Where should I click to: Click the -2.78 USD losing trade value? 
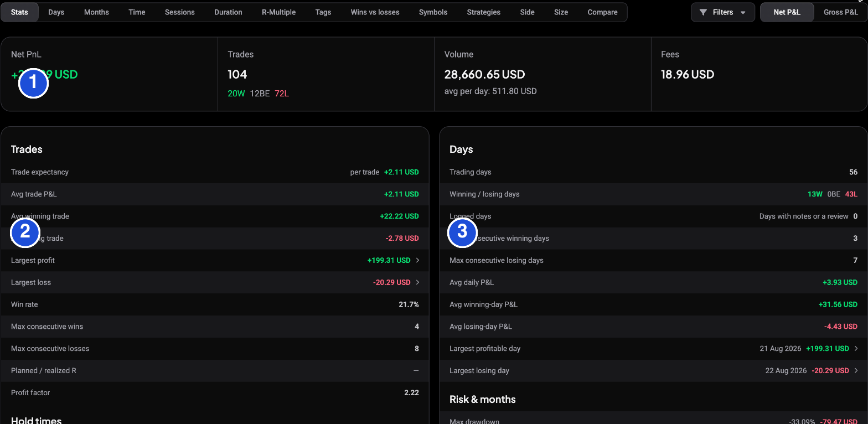pos(402,239)
